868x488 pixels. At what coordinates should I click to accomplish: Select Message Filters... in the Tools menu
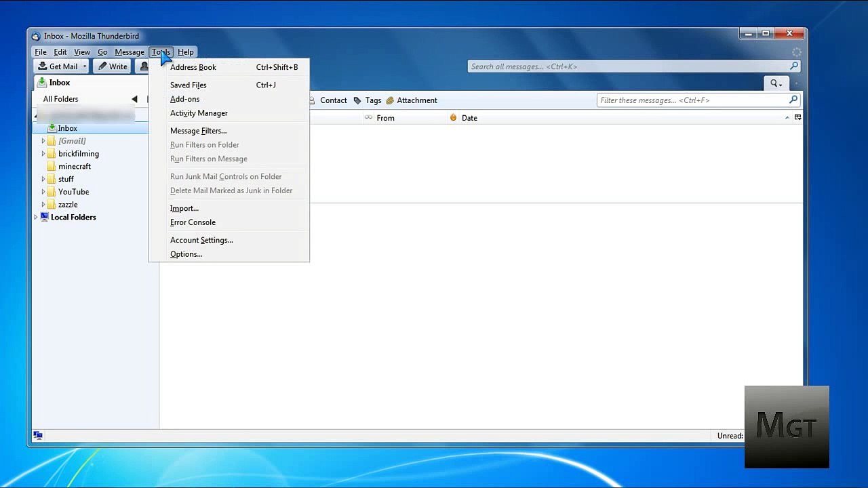(229, 131)
